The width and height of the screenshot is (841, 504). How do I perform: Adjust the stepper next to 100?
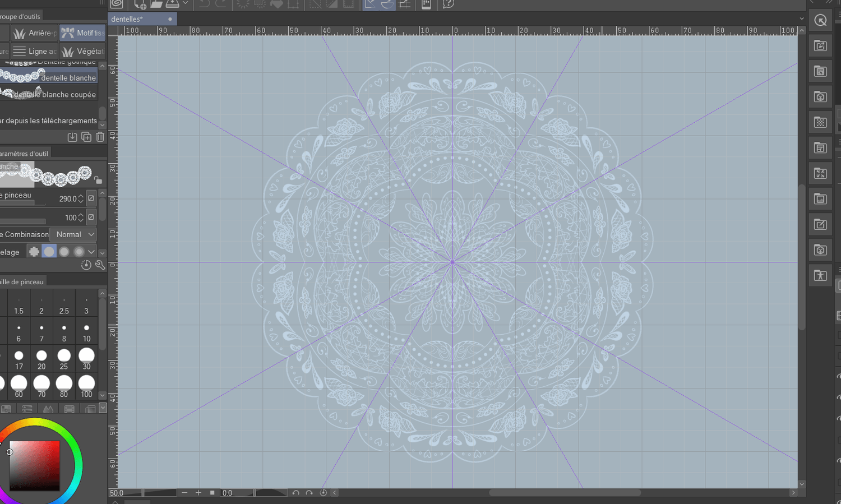point(81,218)
